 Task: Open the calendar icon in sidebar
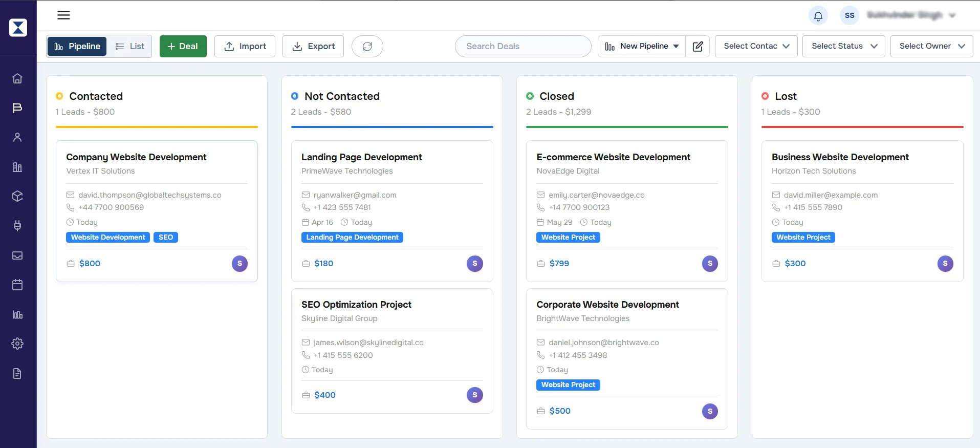coord(17,285)
